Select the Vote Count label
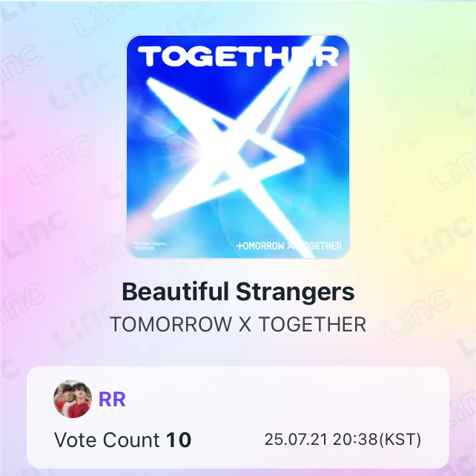 click(107, 440)
